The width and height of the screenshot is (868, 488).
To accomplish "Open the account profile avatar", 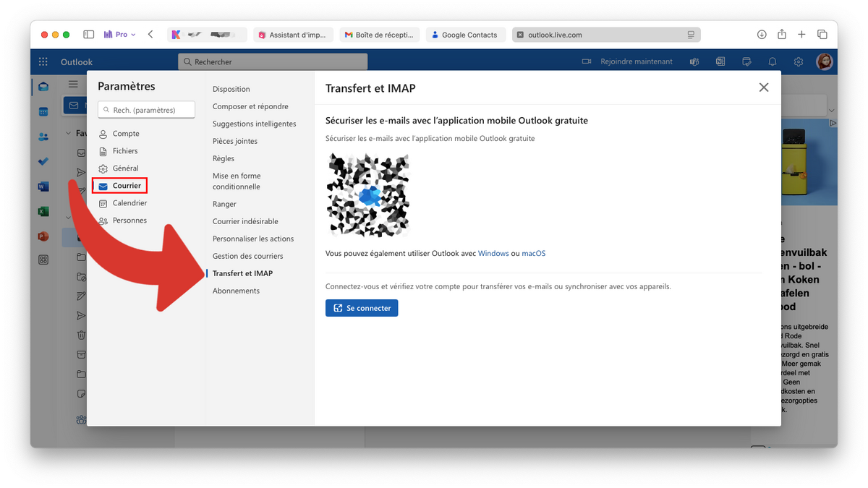I will tap(824, 62).
